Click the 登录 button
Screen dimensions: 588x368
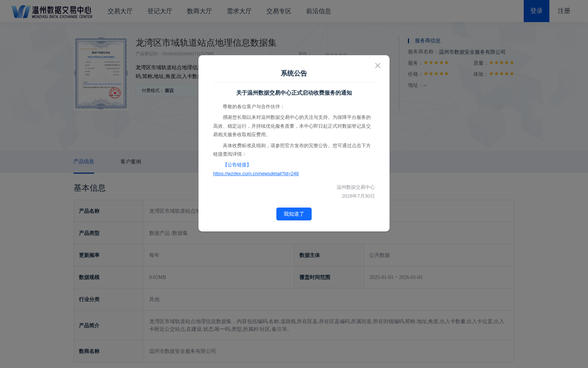tap(537, 11)
